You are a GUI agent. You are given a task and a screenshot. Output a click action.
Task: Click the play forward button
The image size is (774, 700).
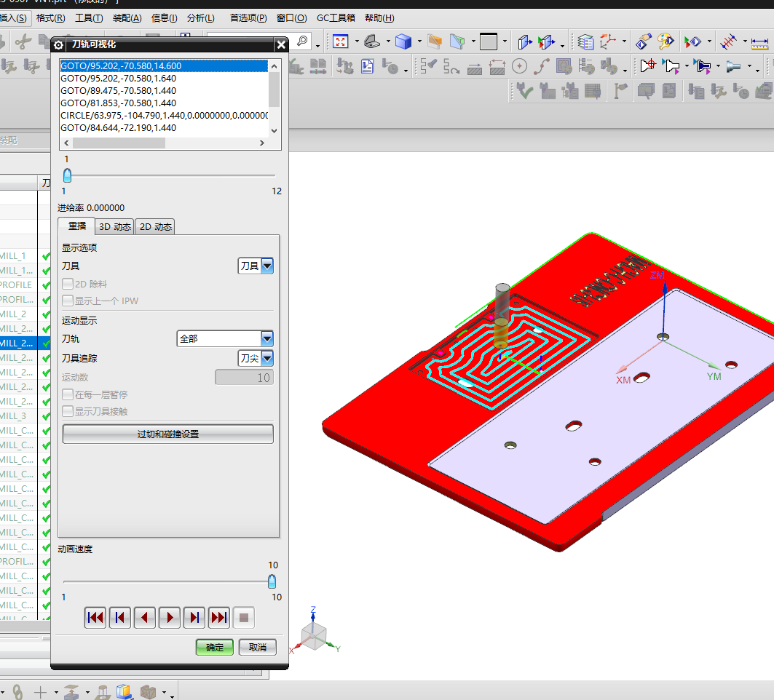[x=170, y=618]
